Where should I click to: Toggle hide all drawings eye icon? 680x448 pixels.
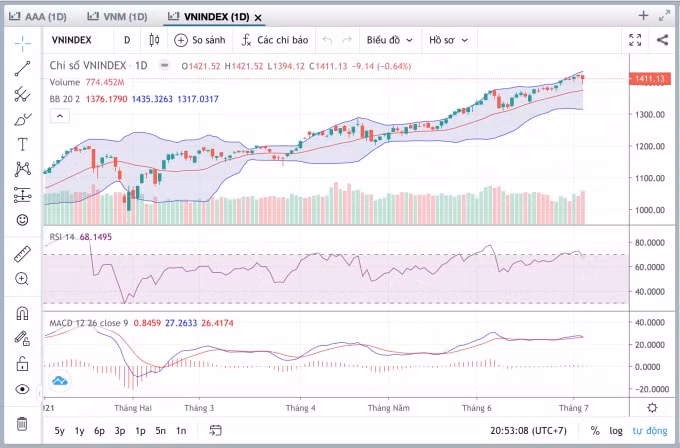point(22,389)
